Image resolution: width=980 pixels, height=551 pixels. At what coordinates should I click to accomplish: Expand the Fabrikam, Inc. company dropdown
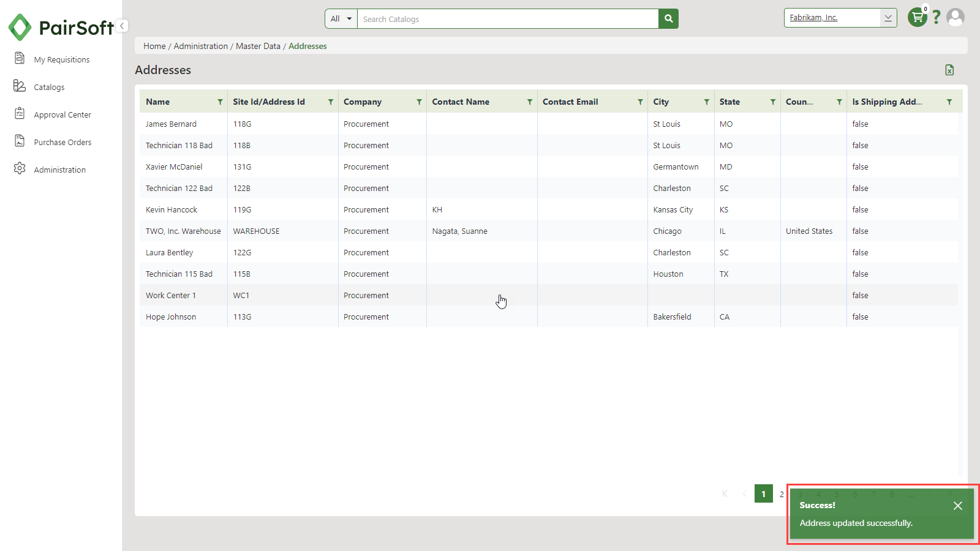(x=888, y=18)
